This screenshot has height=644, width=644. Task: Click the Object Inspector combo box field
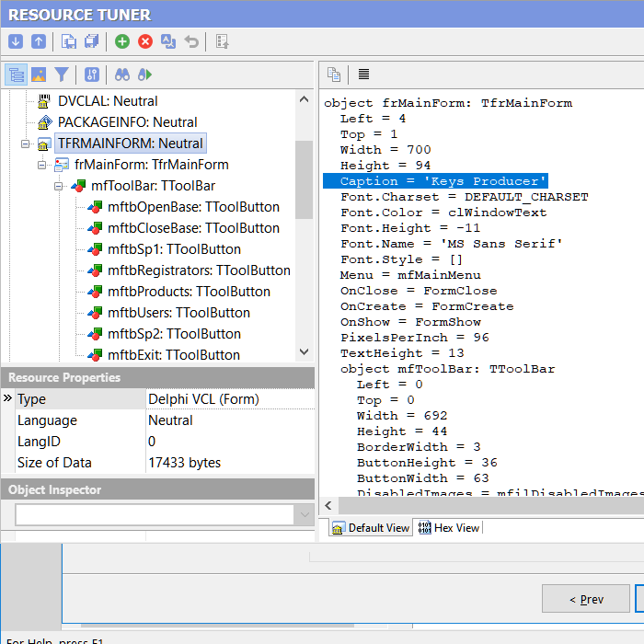[x=155, y=514]
